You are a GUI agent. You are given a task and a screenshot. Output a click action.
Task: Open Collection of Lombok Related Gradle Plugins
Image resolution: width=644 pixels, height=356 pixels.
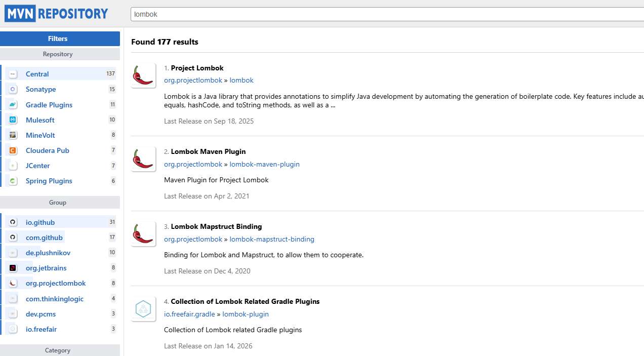tap(245, 301)
